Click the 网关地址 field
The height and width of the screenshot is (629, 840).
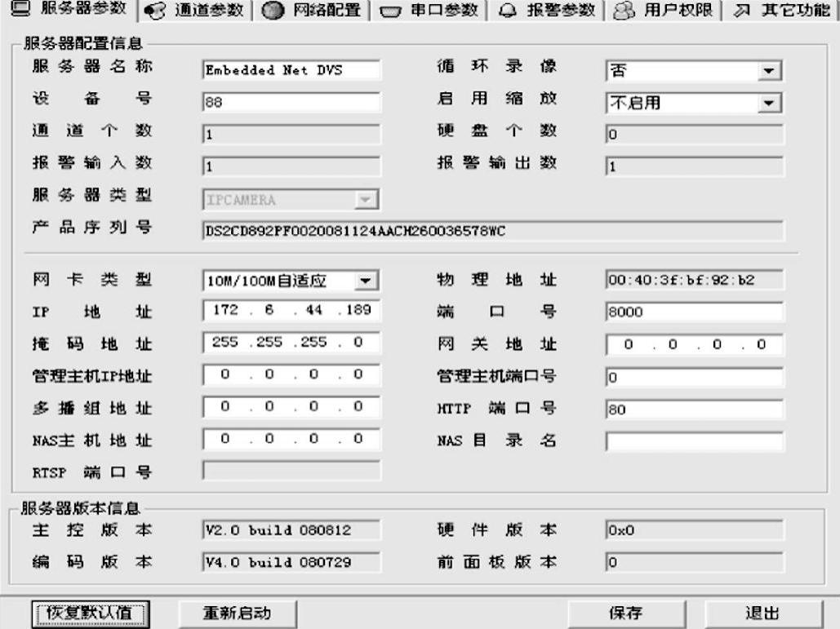694,345
